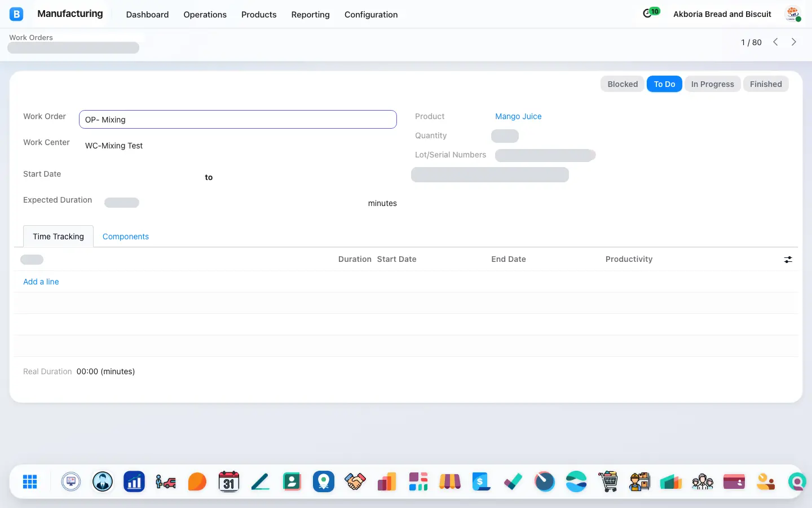Open the market stall awning icon
The width and height of the screenshot is (812, 508).
(x=450, y=481)
